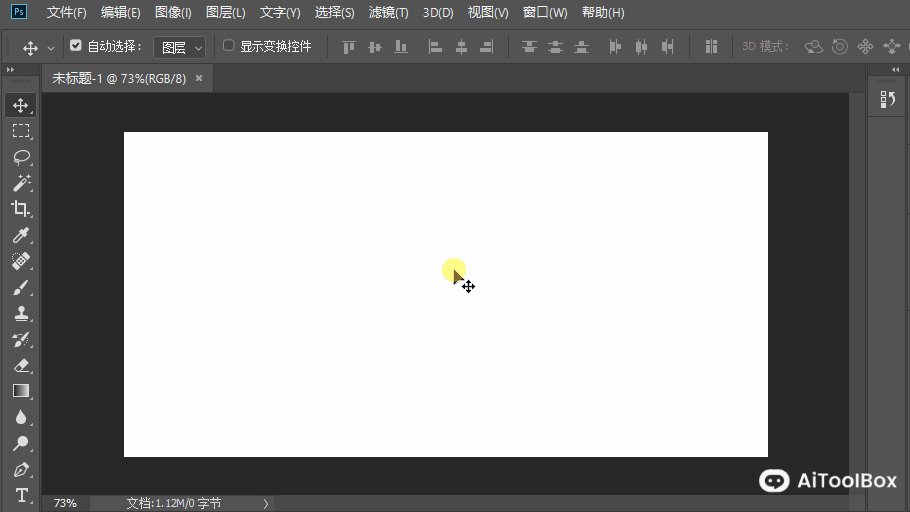Click align left edges icon

click(435, 47)
